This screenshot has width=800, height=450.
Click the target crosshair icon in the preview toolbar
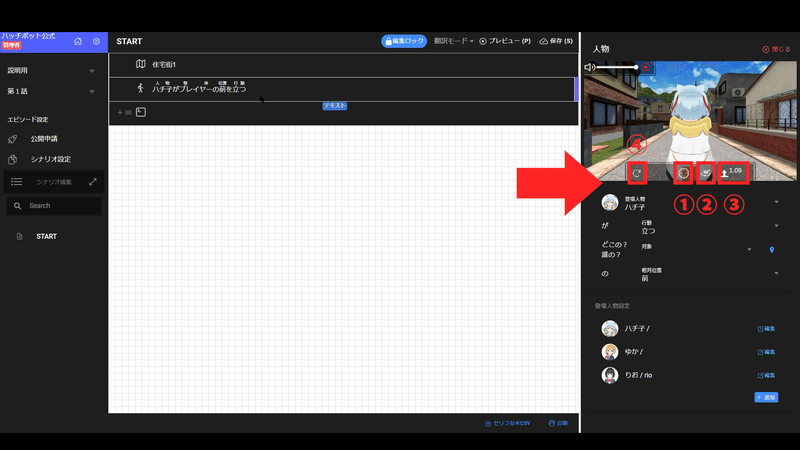(x=684, y=173)
